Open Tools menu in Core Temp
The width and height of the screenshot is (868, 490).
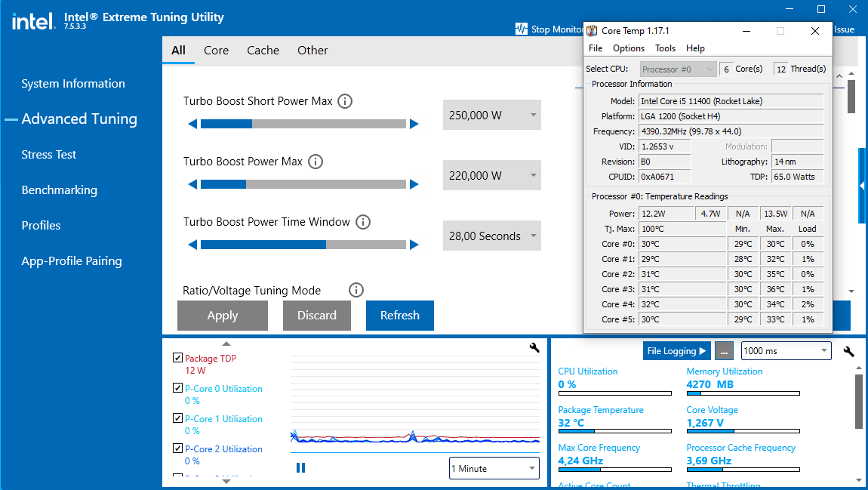point(665,48)
